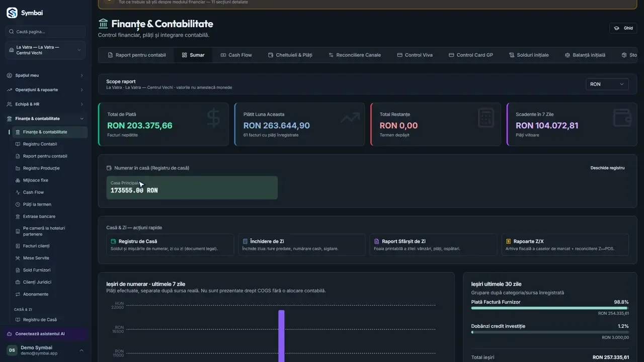This screenshot has height=362, width=644.
Task: Click the Raport Sfârșit de Zi icon
Action: [377, 241]
